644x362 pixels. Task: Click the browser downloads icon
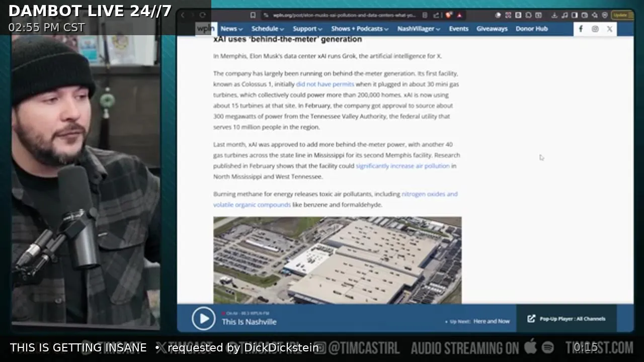click(x=554, y=15)
